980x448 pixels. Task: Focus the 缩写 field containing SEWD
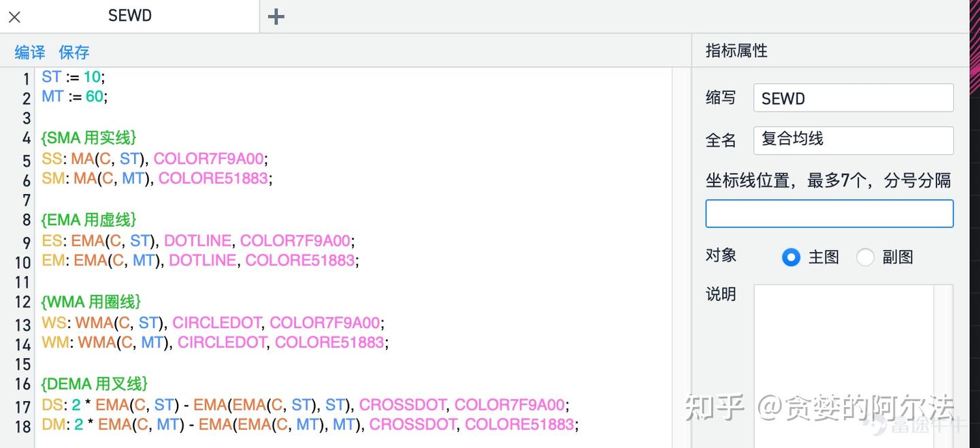point(853,98)
